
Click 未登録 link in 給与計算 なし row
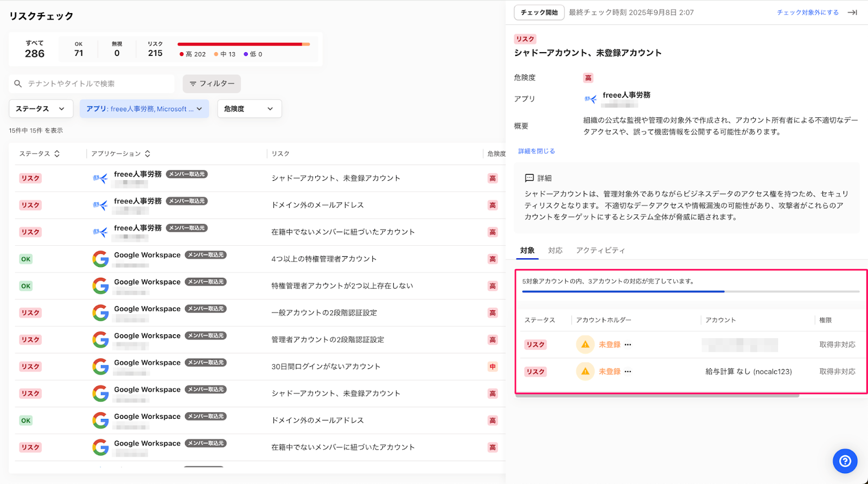click(609, 372)
